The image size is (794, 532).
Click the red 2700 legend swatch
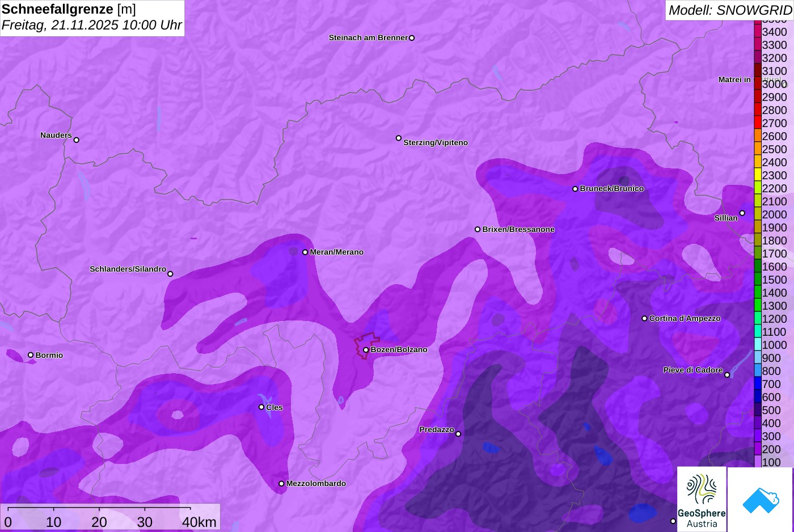tap(758, 123)
